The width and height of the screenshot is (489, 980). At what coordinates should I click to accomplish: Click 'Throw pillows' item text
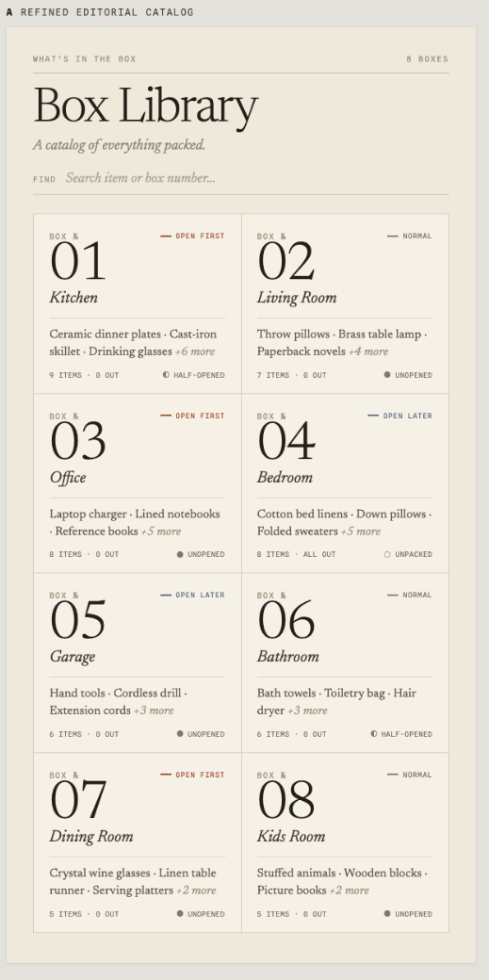[x=293, y=335]
